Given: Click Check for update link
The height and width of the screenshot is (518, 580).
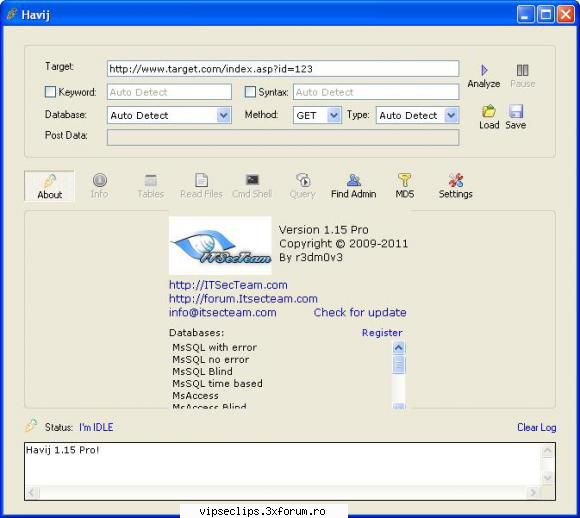Looking at the screenshot, I should (x=360, y=312).
